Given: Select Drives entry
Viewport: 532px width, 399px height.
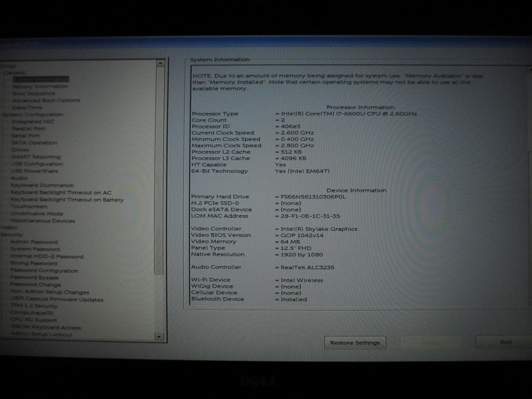Looking at the screenshot, I should pyautogui.click(x=20, y=150).
